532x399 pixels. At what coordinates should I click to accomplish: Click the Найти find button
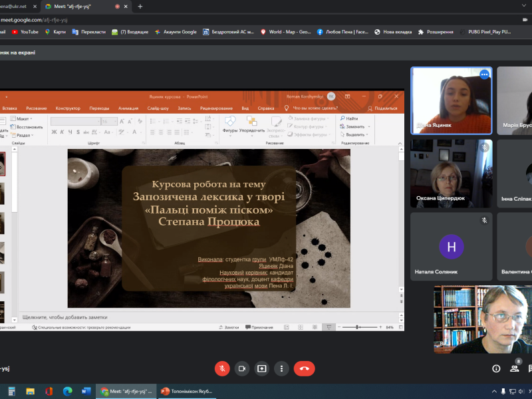[x=350, y=118]
